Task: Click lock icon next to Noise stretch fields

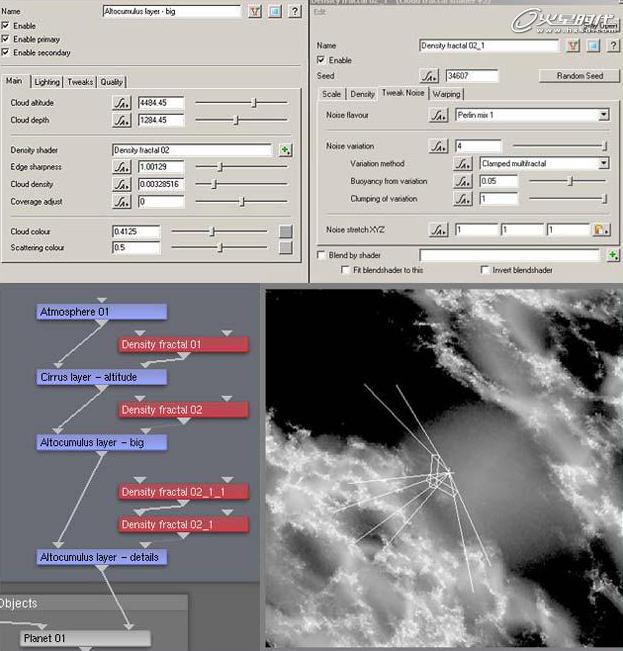Action: click(601, 230)
